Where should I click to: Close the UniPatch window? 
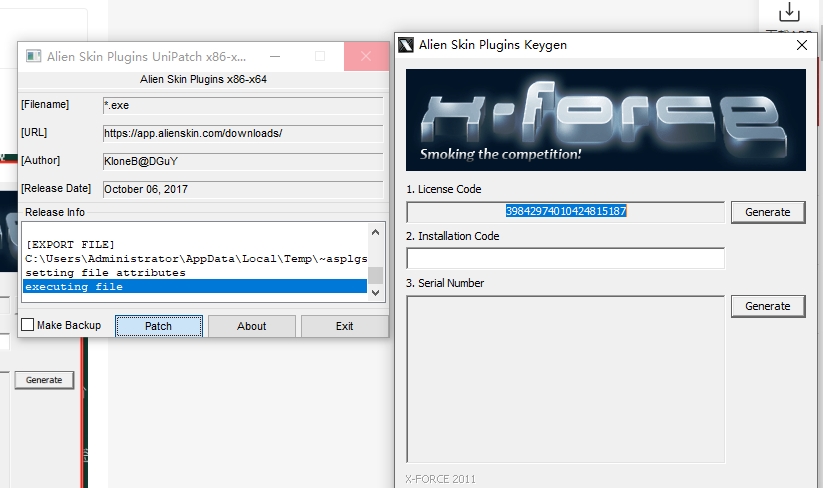pos(366,56)
